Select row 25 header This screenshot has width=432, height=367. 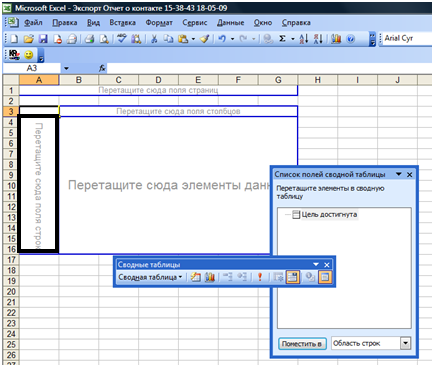click(x=11, y=344)
